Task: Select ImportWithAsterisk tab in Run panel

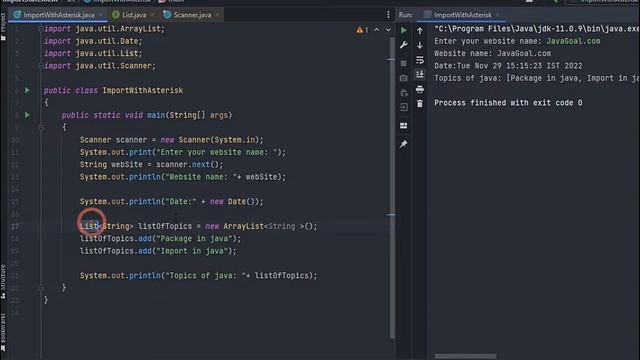Action: pos(462,15)
